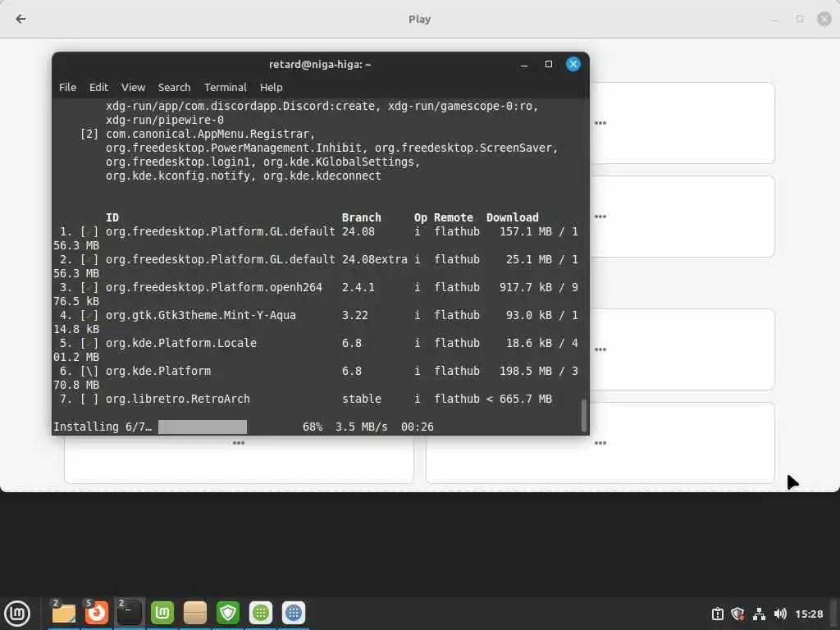Open the terminal Help menu
This screenshot has height=630, width=840.
(x=271, y=87)
